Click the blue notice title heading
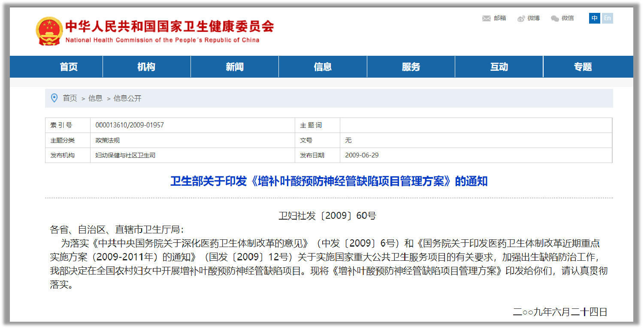 329,181
